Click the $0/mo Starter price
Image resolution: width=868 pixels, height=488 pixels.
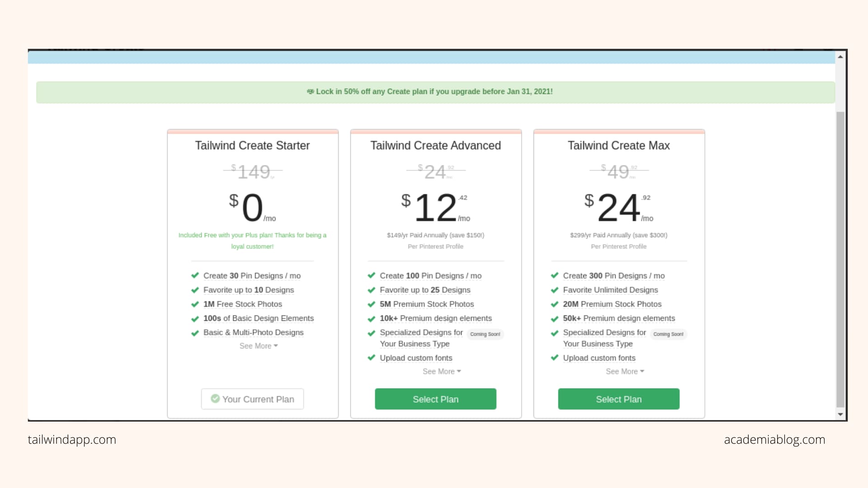pyautogui.click(x=252, y=208)
